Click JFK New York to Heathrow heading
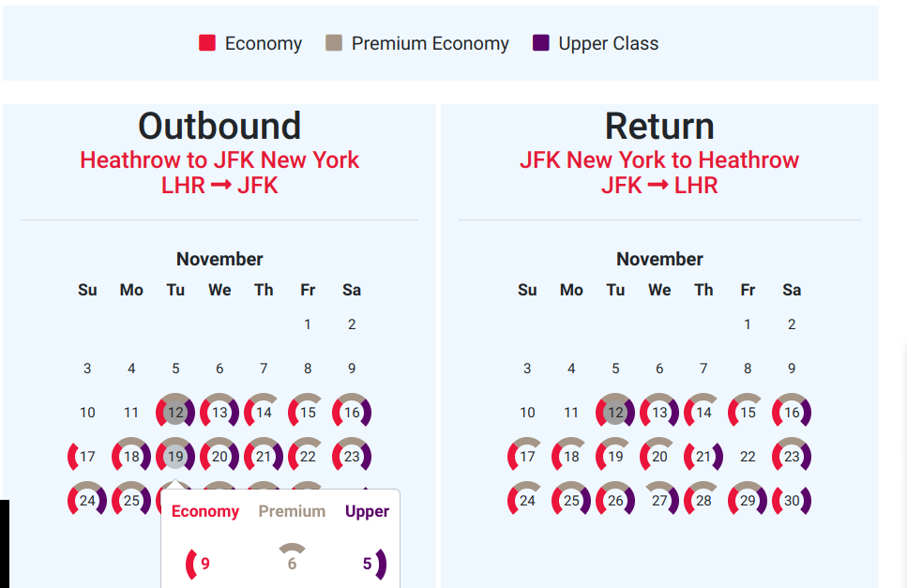This screenshot has height=588, width=907. click(x=659, y=160)
